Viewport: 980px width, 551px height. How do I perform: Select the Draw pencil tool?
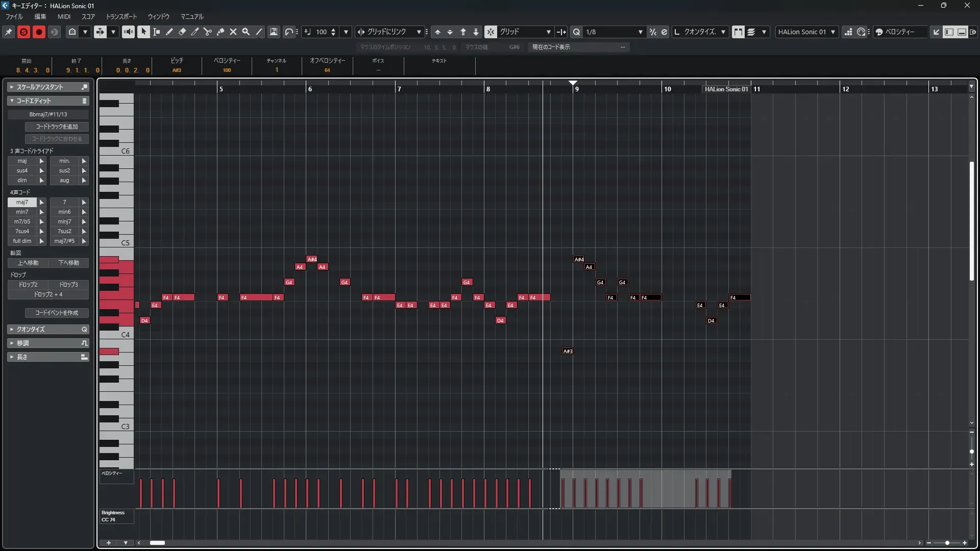[x=169, y=32]
